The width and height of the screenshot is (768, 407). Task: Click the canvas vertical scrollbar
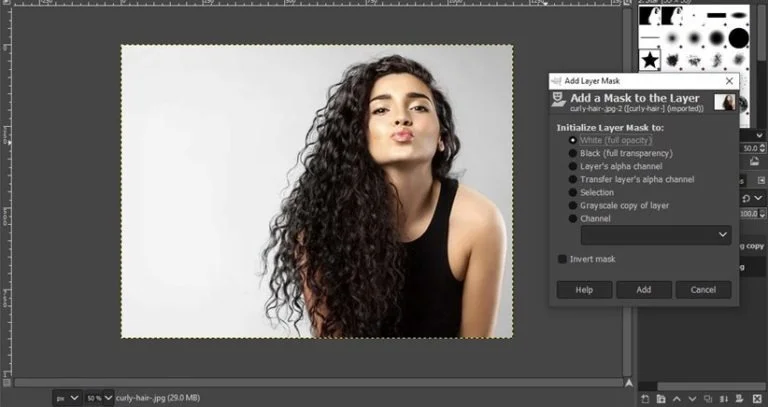coord(627,191)
